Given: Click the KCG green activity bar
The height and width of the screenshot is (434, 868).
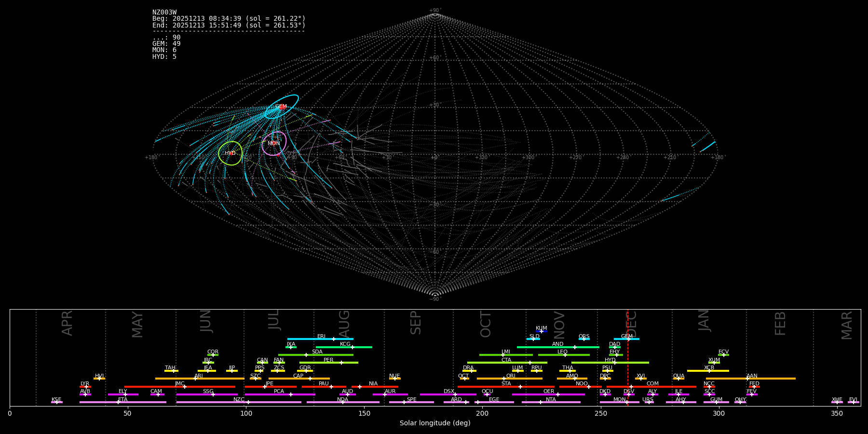Looking at the screenshot, I should pos(344,347).
